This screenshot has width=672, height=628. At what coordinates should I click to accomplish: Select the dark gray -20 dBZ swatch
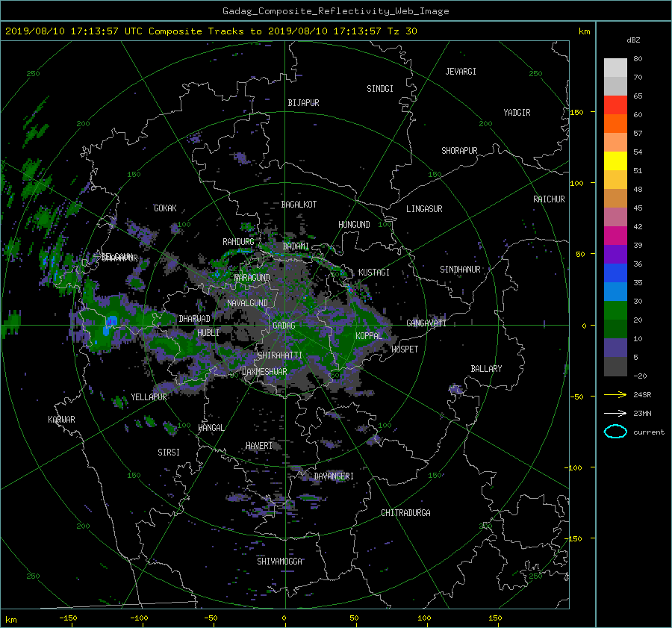(615, 366)
